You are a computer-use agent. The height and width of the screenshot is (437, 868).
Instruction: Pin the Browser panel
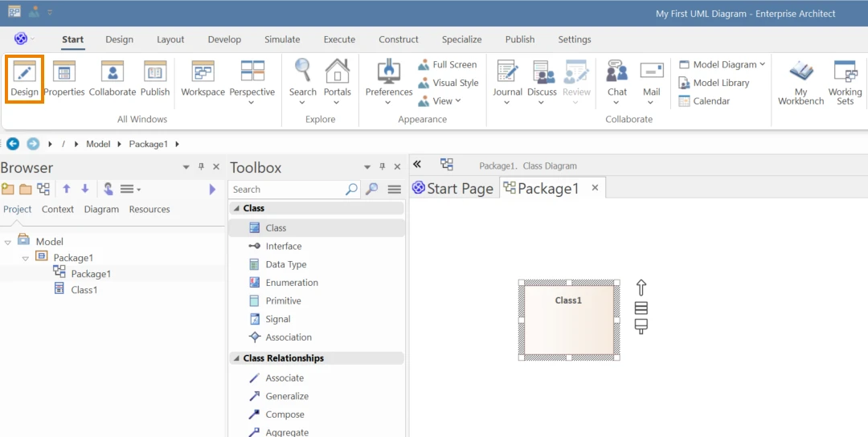point(201,167)
